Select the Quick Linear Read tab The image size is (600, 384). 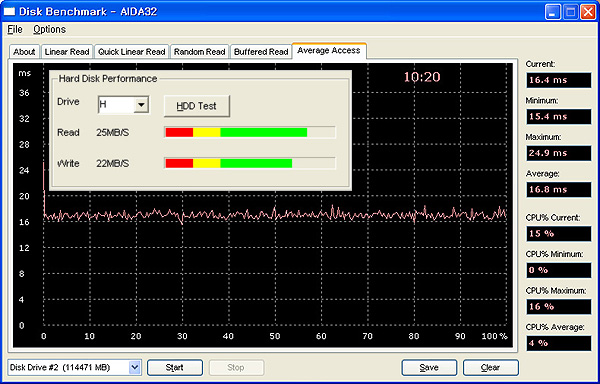tap(131, 52)
